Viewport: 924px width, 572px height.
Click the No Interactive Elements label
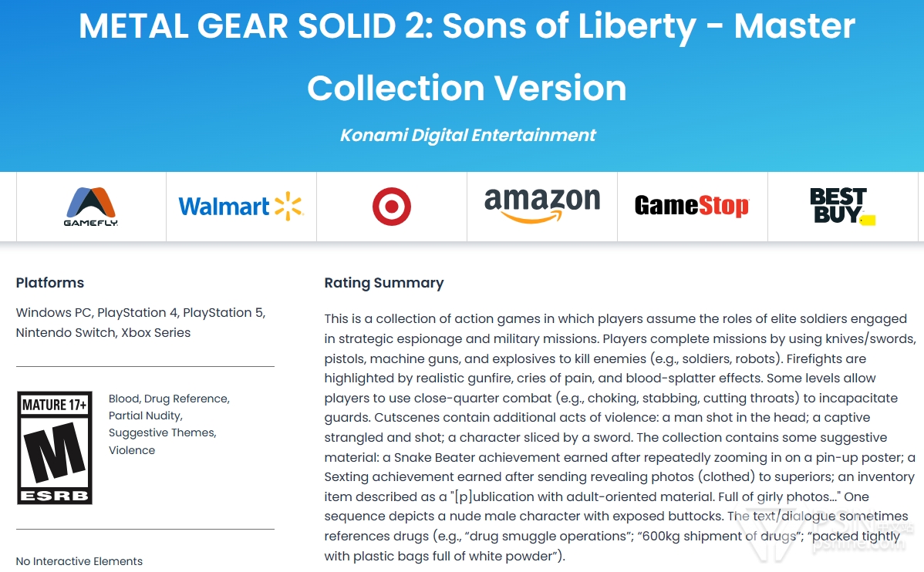(79, 560)
